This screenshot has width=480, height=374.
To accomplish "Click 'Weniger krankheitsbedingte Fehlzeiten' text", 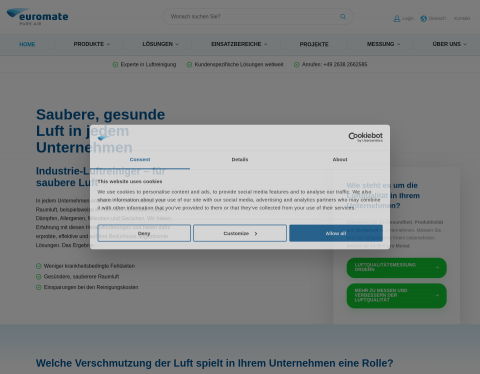I will (89, 266).
